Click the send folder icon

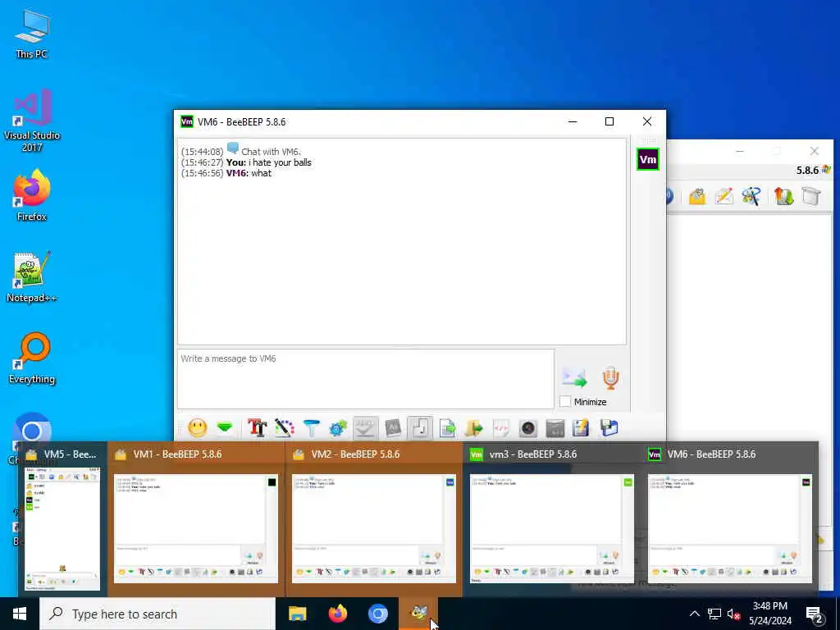[x=473, y=428]
